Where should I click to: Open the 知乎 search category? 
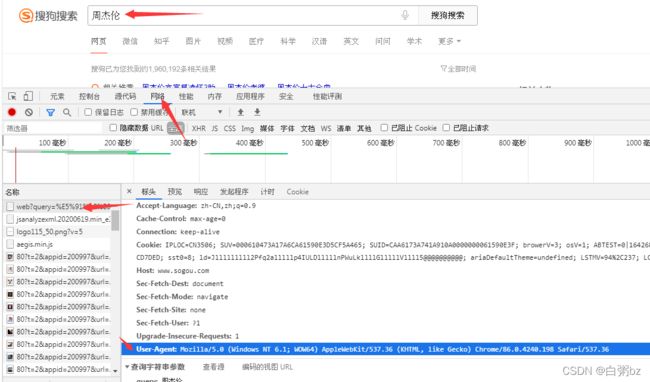click(x=161, y=41)
